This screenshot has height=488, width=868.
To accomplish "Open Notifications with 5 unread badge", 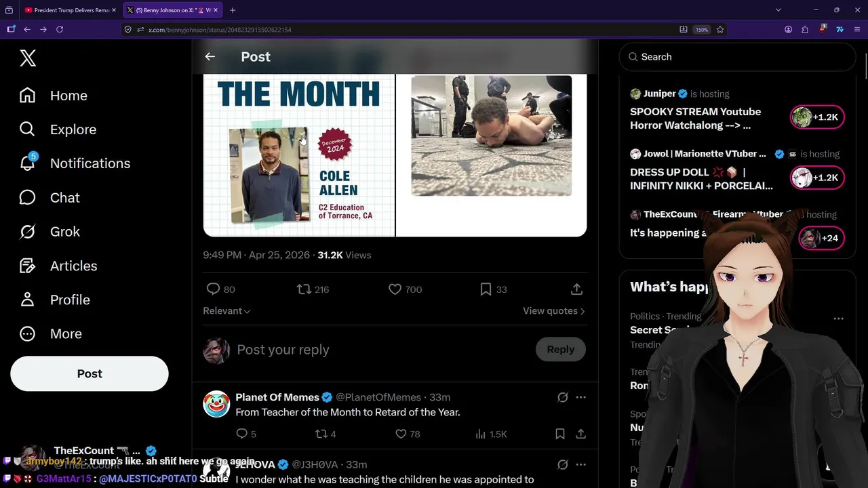I will pyautogui.click(x=75, y=163).
